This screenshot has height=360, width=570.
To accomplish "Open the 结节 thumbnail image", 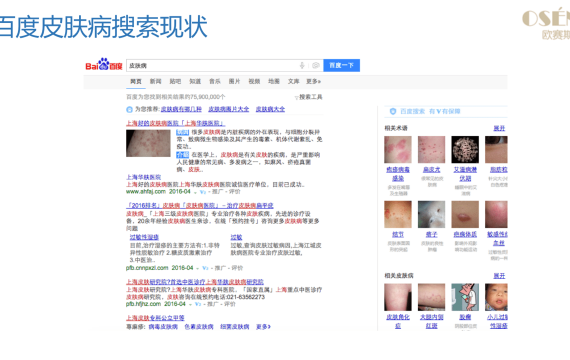I will pyautogui.click(x=398, y=215).
